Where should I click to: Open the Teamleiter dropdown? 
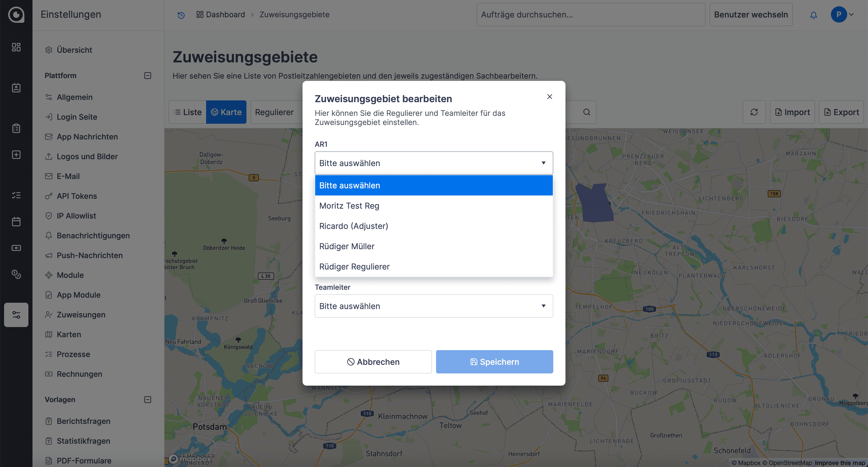click(x=433, y=306)
